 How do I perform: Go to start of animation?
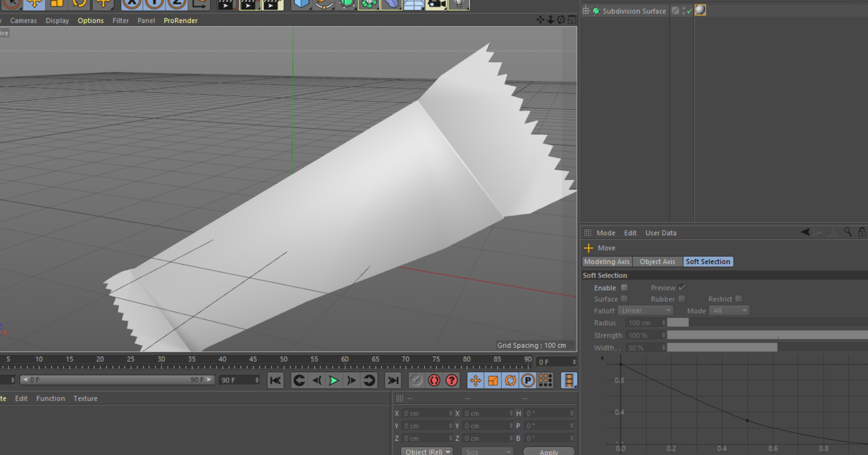(275, 381)
